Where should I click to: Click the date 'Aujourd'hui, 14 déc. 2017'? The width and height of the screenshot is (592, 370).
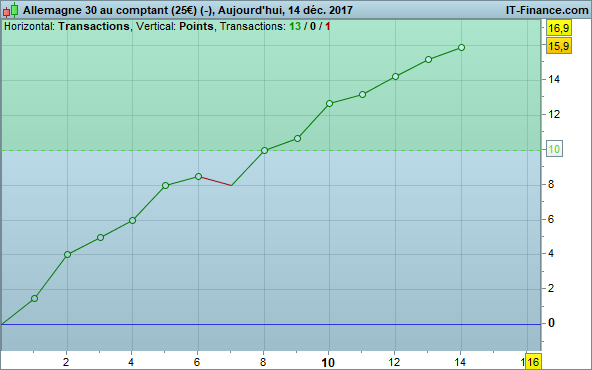coord(285,10)
